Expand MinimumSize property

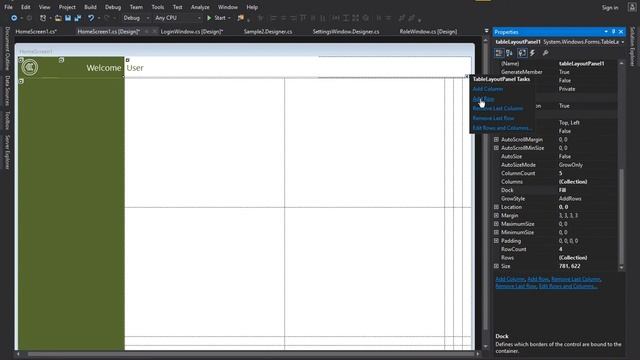pyautogui.click(x=496, y=232)
